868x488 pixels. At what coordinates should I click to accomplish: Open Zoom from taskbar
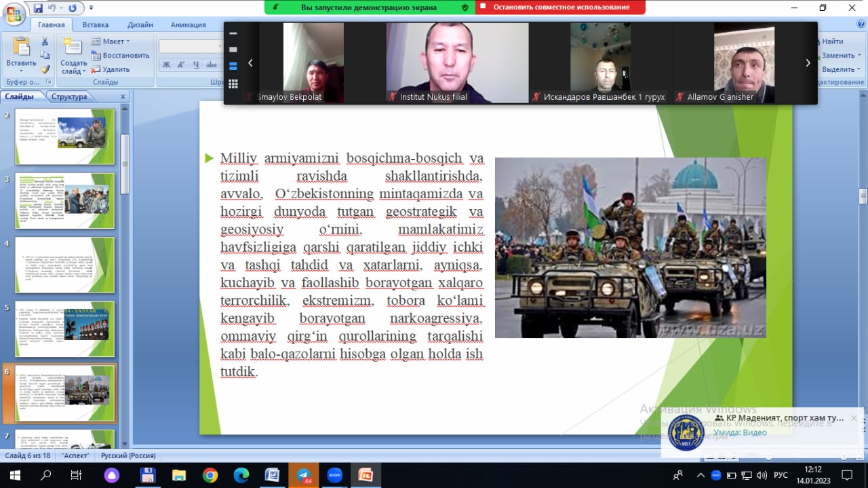tap(335, 475)
